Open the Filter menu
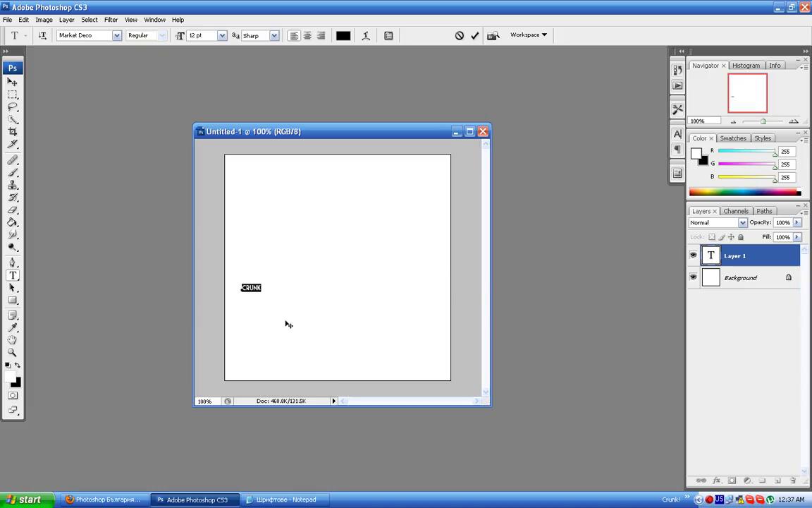This screenshot has height=508, width=812. (111, 20)
